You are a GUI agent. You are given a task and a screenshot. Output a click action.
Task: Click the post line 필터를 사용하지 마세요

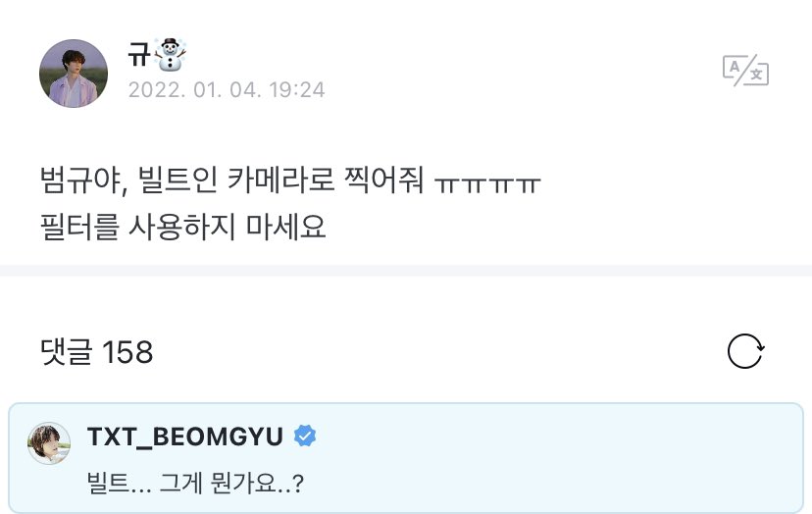tap(182, 227)
